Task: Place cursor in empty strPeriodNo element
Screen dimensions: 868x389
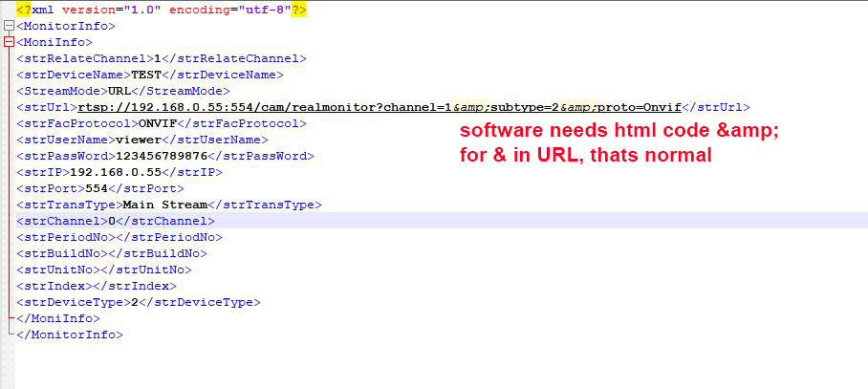Action: click(x=110, y=237)
